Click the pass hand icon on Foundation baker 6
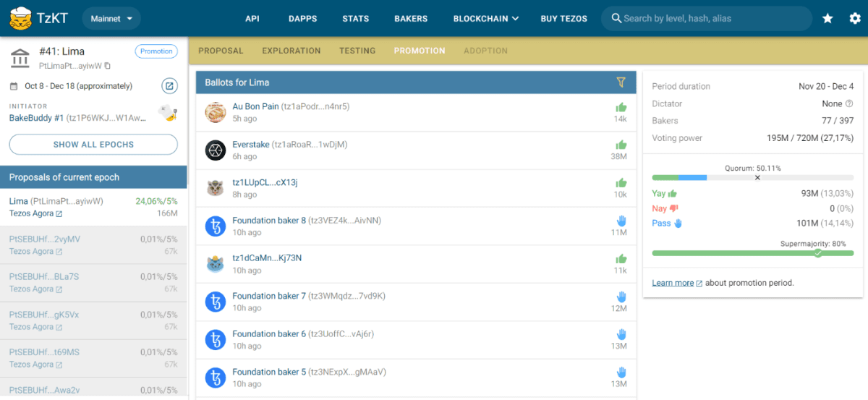The image size is (868, 400). pyautogui.click(x=621, y=334)
